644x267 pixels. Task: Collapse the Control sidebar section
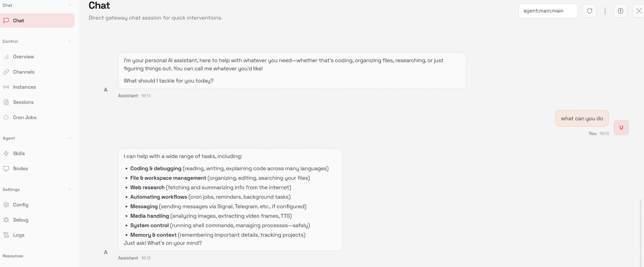point(69,41)
